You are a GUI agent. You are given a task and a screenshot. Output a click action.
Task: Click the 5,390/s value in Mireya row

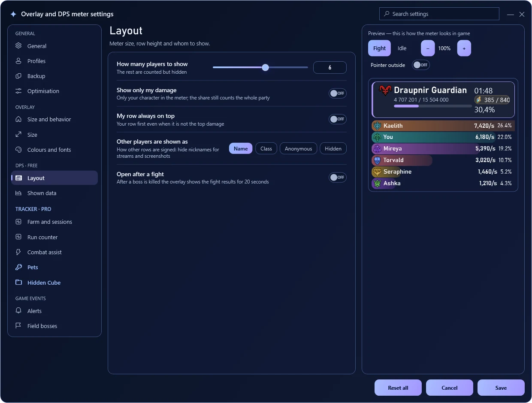[486, 149]
